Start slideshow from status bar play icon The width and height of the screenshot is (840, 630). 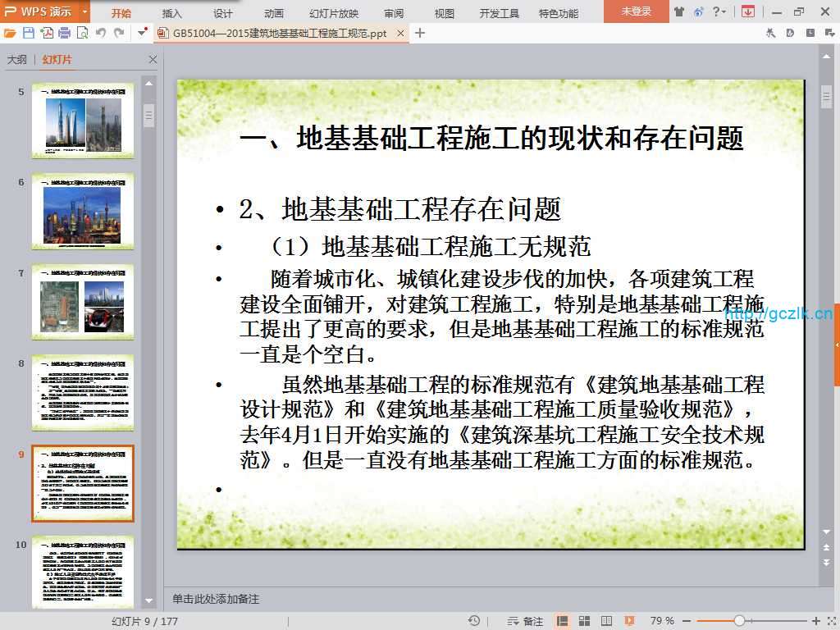629,621
